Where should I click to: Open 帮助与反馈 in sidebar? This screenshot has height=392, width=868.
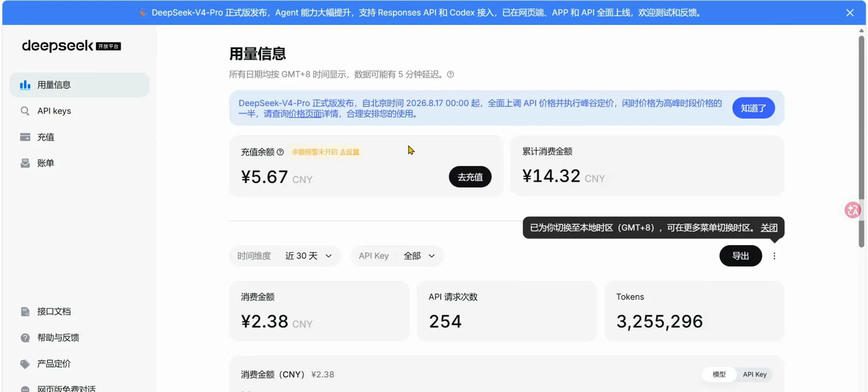click(79, 338)
